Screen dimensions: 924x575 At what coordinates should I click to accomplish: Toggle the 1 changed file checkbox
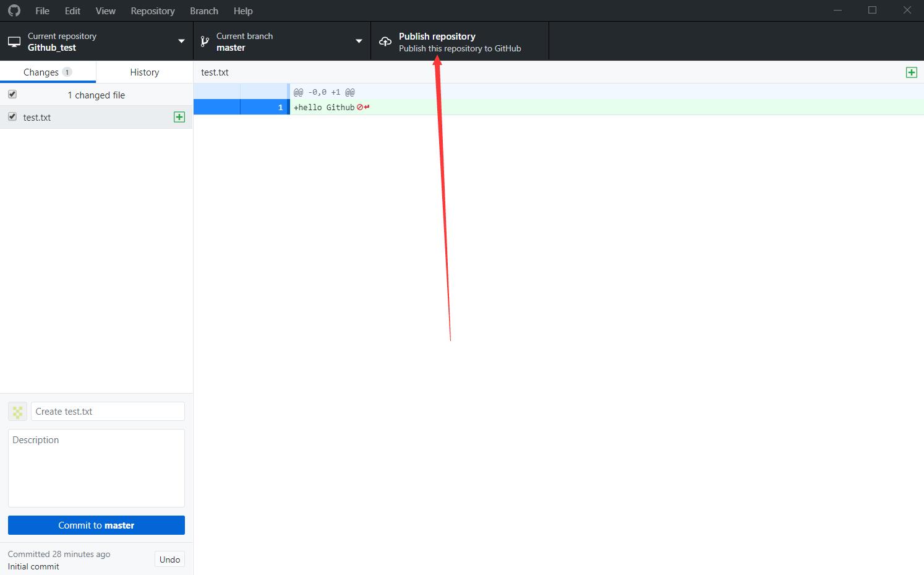pos(12,94)
